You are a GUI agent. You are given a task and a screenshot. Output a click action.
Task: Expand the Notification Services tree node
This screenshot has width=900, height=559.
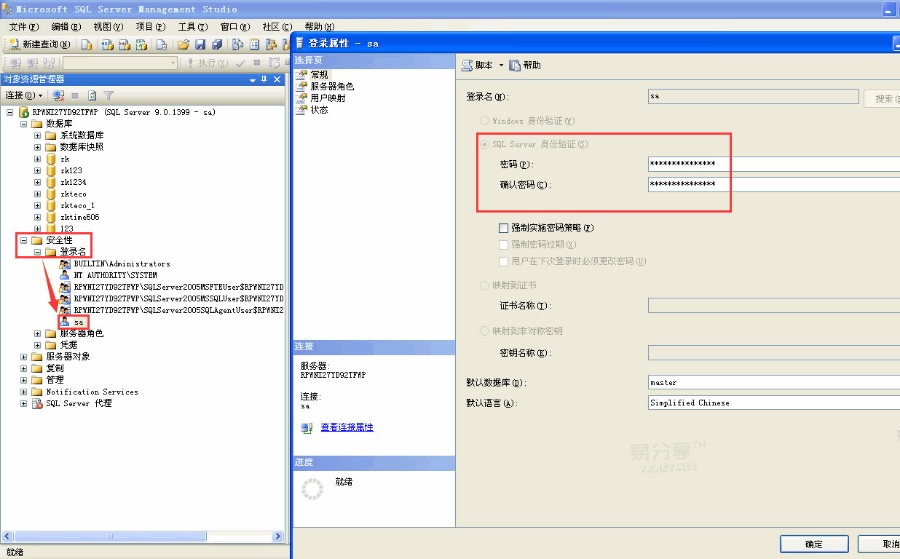click(24, 392)
